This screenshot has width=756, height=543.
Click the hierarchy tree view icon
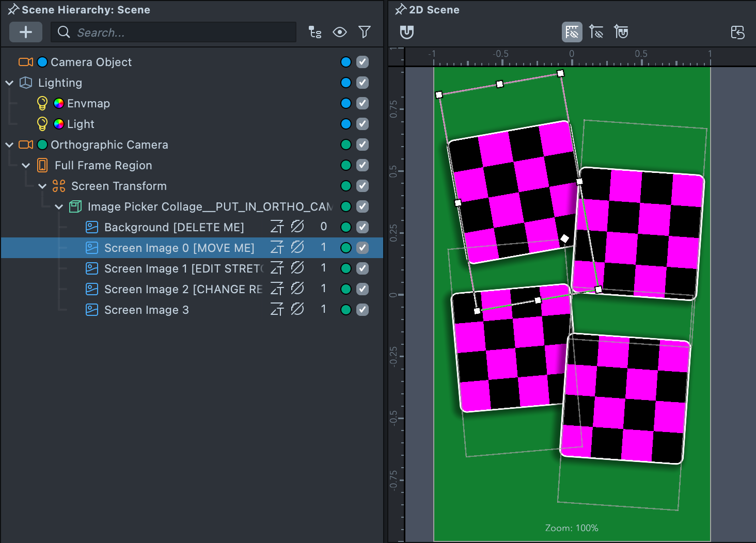pos(314,32)
